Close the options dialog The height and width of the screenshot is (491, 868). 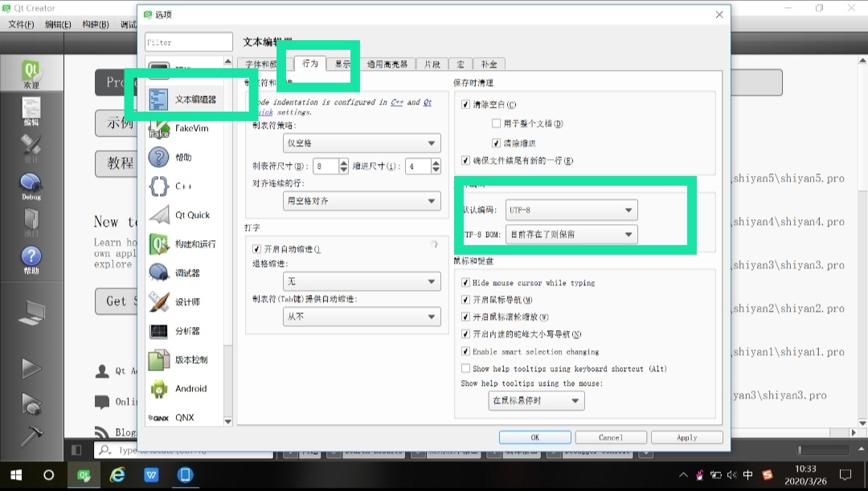point(719,14)
